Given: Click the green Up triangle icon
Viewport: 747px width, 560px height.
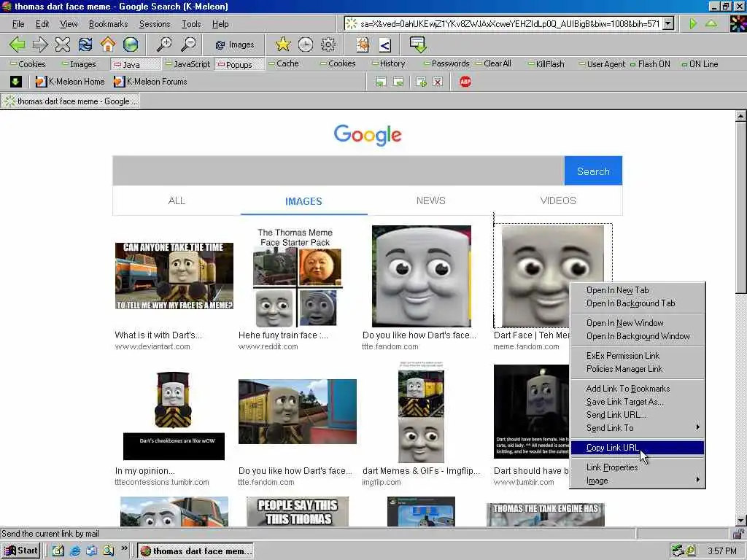Looking at the screenshot, I should [x=711, y=23].
